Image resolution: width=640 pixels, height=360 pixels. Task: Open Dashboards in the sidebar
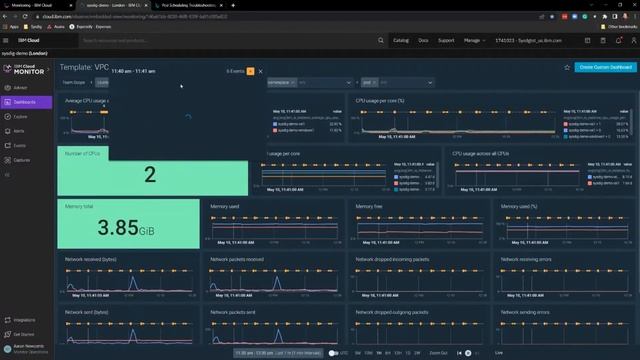pos(26,102)
